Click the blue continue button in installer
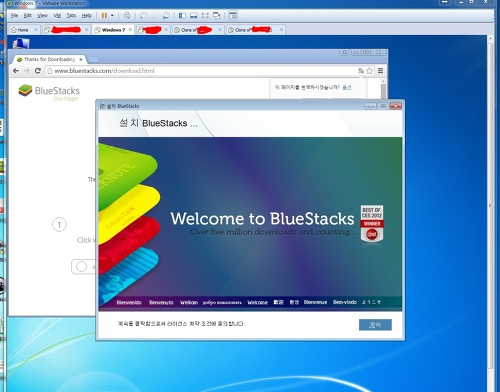Screen dimensions: 500x392 (x=375, y=325)
